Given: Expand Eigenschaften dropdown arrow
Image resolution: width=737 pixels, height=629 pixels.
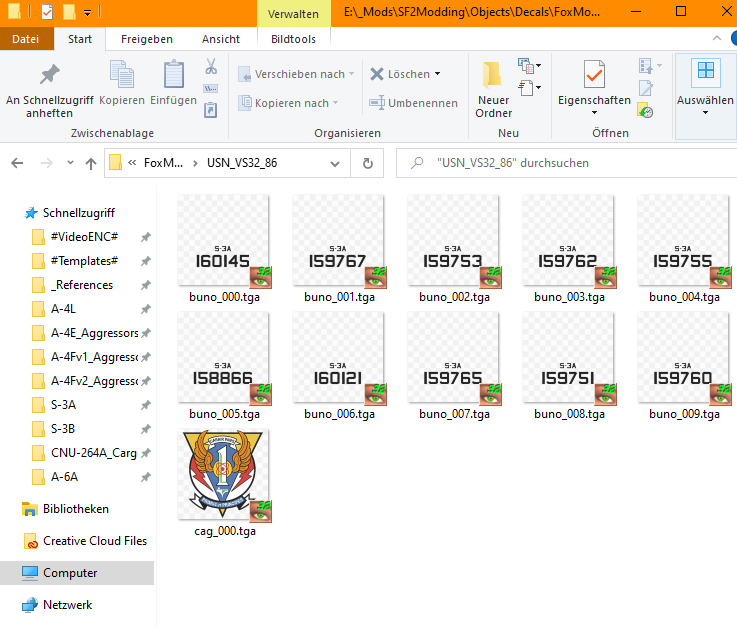Looking at the screenshot, I should pyautogui.click(x=594, y=112).
